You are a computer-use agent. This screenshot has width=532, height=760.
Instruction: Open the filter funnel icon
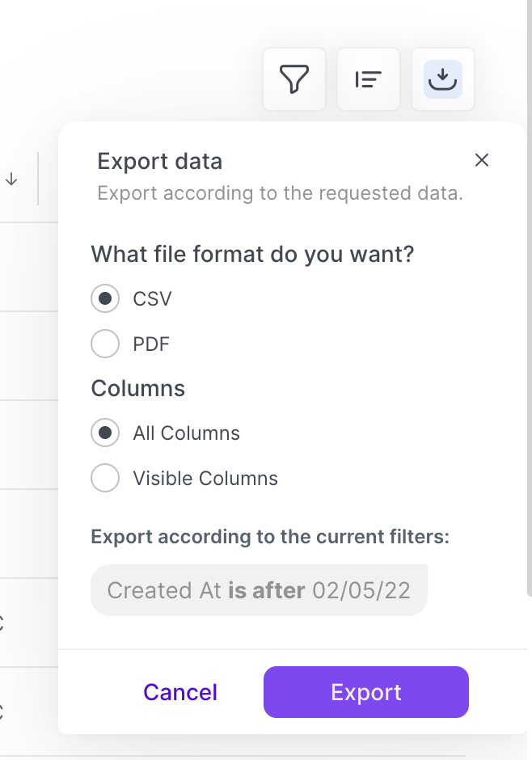coord(294,79)
